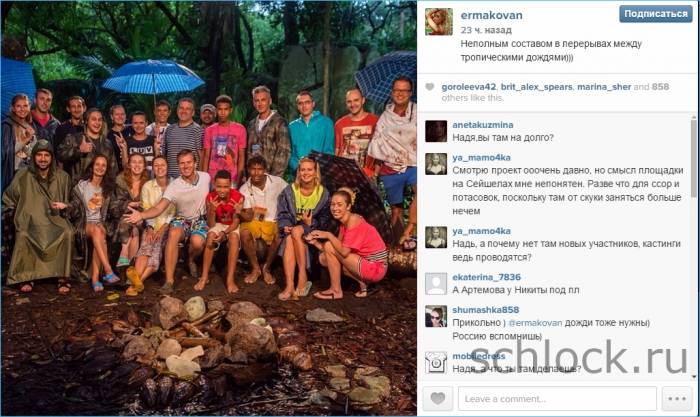Click the small heart icon next to likes list

click(429, 87)
